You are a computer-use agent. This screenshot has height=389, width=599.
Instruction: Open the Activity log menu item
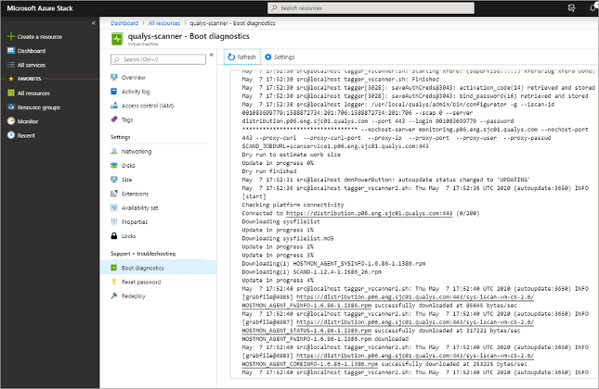click(x=136, y=92)
